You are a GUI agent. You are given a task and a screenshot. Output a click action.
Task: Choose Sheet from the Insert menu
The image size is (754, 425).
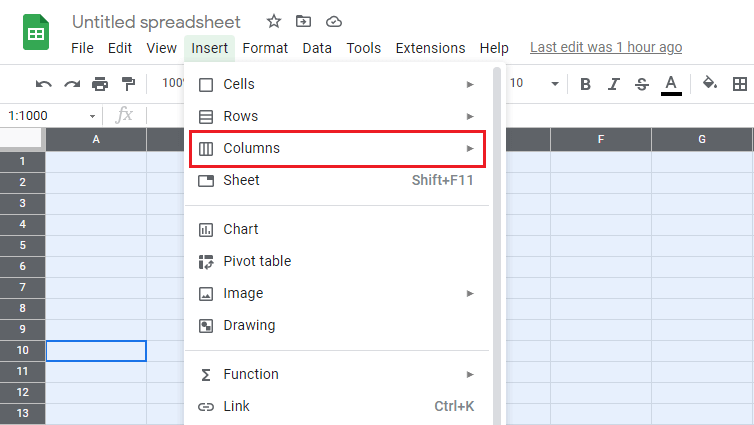(x=337, y=180)
